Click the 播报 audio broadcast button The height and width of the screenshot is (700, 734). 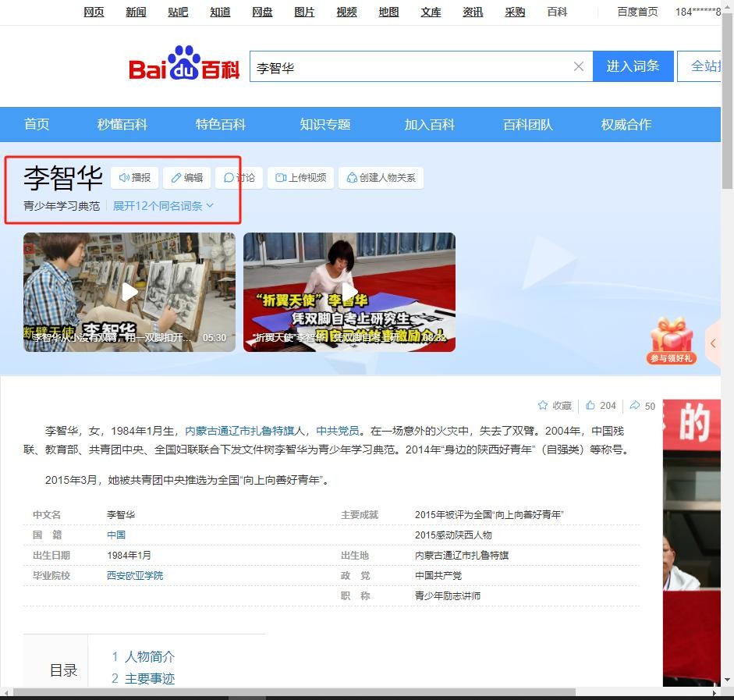(x=134, y=178)
